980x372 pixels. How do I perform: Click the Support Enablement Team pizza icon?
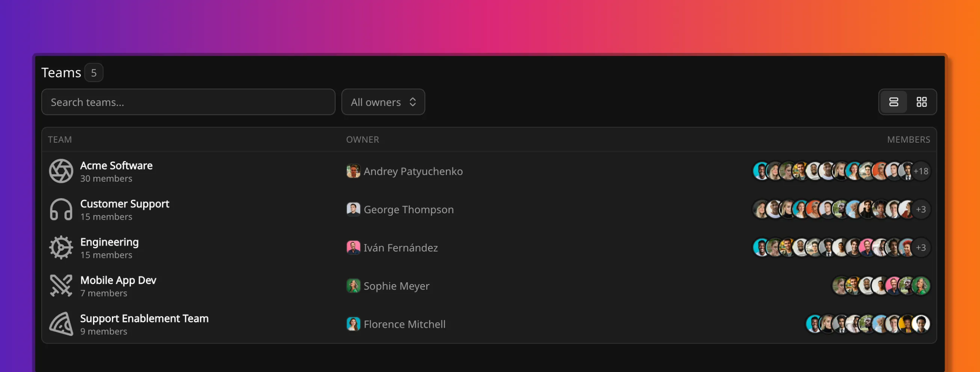[61, 324]
